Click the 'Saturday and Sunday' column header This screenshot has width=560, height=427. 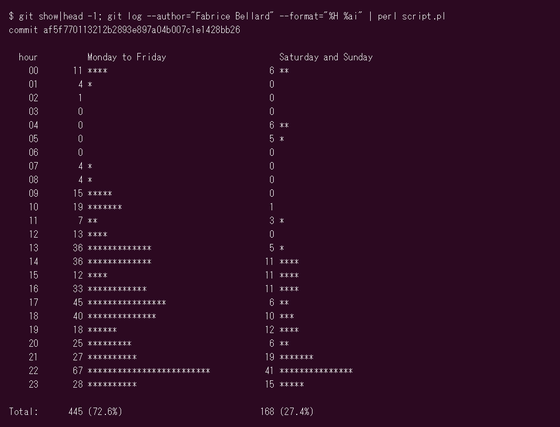pos(326,57)
